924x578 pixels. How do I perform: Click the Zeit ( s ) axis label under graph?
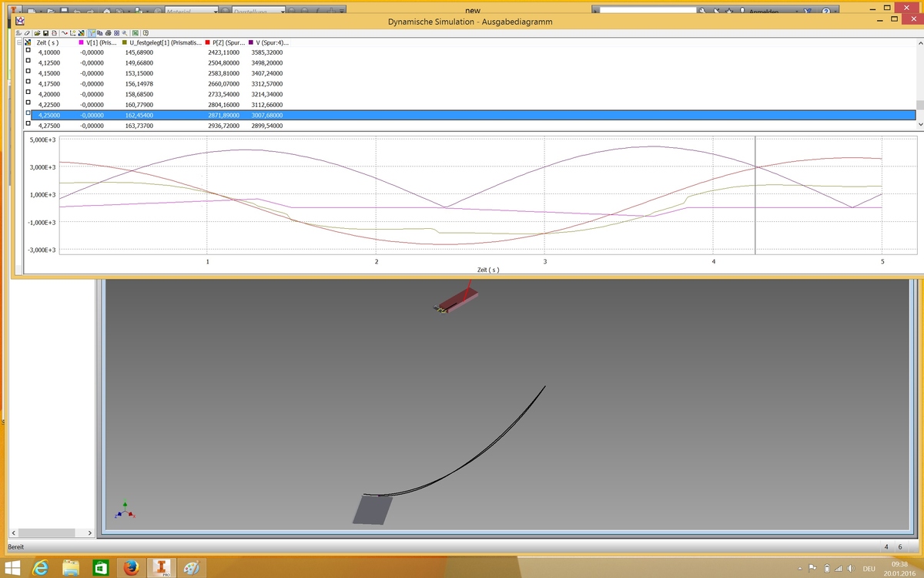[x=488, y=270]
